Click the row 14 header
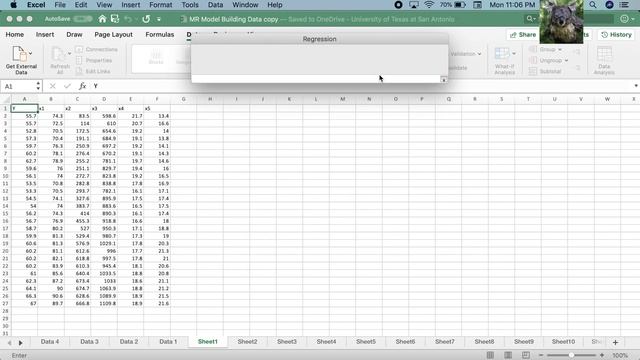This screenshot has height=360, width=640. tap(5, 206)
